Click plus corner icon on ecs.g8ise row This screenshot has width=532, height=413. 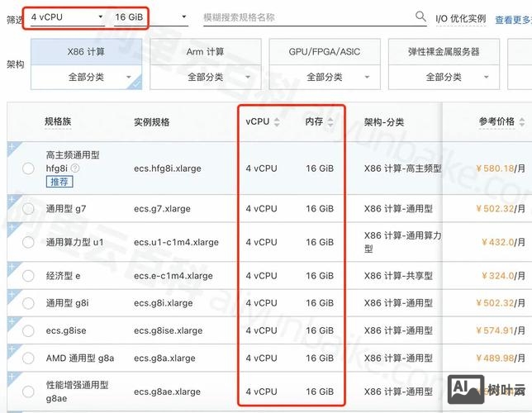pos(12,321)
